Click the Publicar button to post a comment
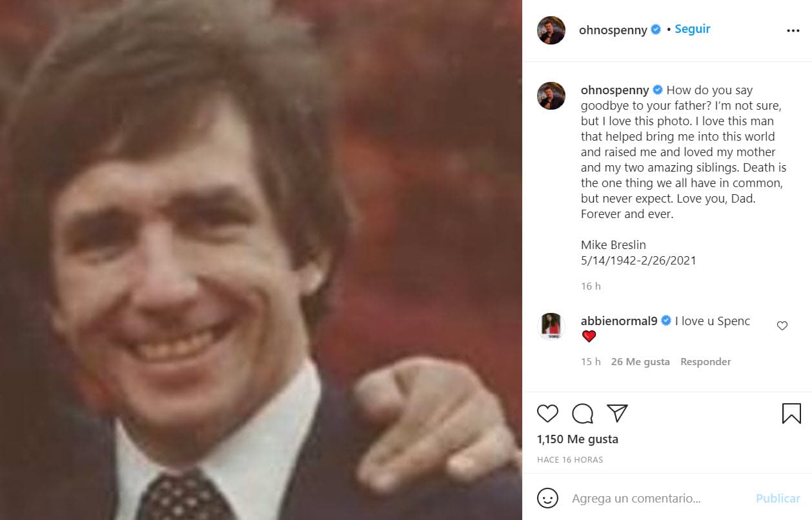 point(778,498)
